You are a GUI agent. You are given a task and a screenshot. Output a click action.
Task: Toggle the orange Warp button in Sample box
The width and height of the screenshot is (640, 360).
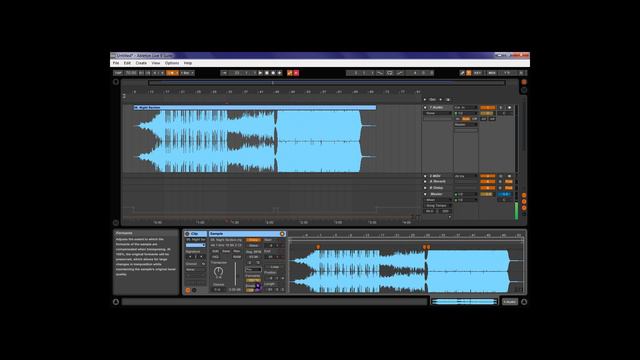point(253,240)
